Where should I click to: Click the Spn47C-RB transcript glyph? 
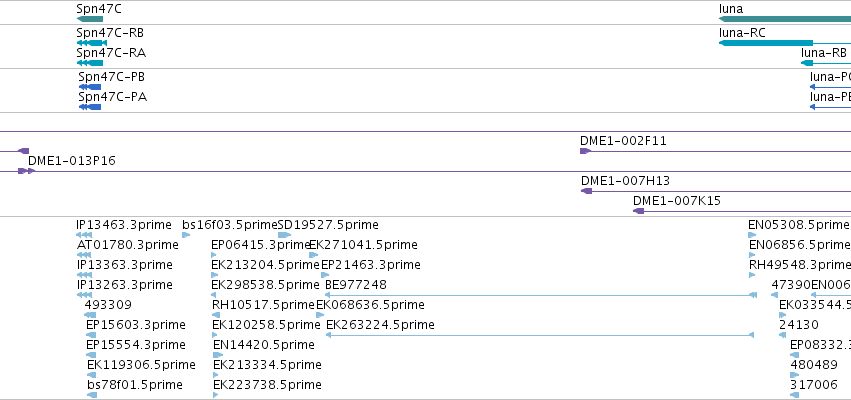click(x=92, y=43)
